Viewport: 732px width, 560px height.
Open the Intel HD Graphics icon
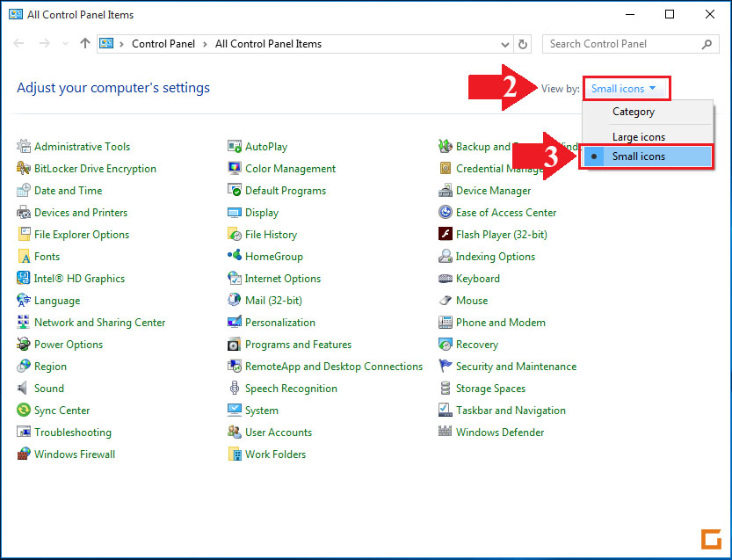[x=24, y=278]
